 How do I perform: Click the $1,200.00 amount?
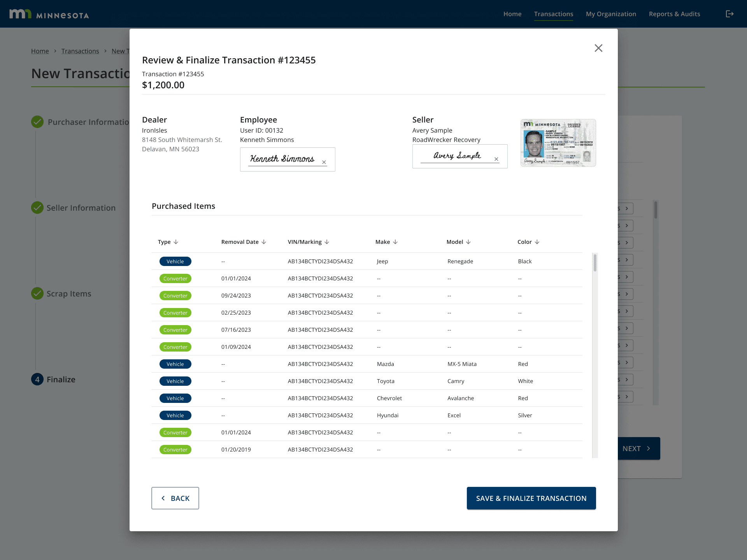click(163, 85)
